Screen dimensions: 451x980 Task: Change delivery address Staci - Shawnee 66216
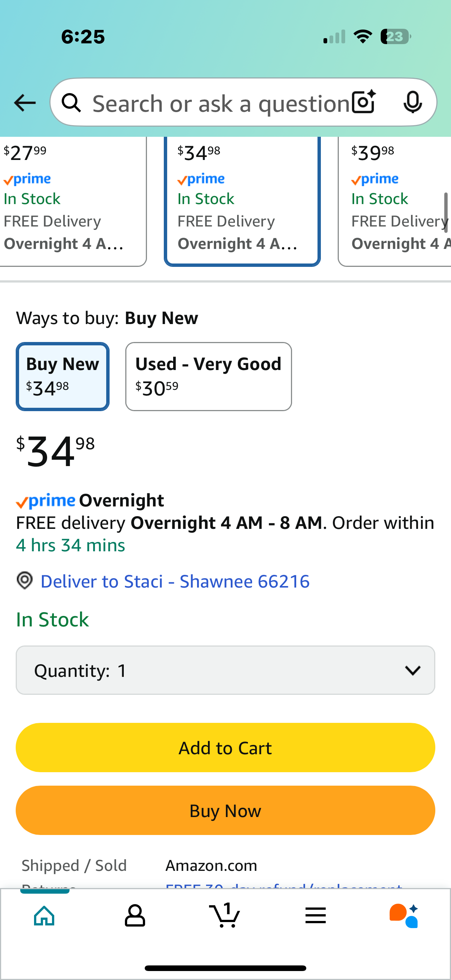[175, 581]
